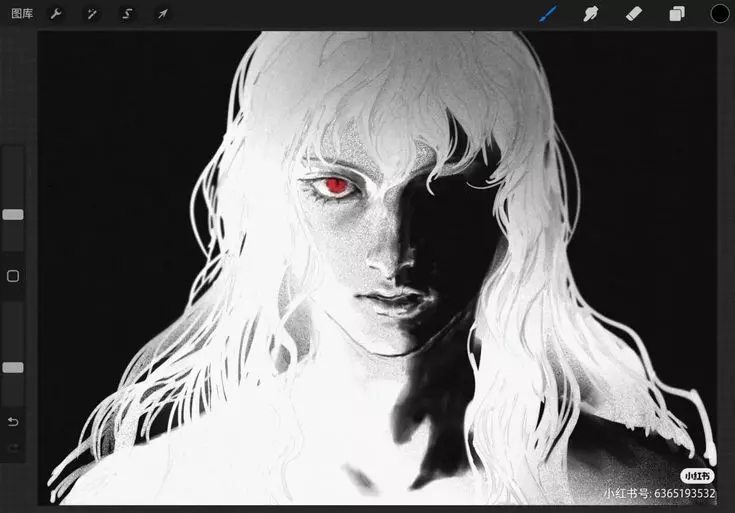The image size is (735, 513).
Task: Select the Brush tool
Action: (x=548, y=14)
